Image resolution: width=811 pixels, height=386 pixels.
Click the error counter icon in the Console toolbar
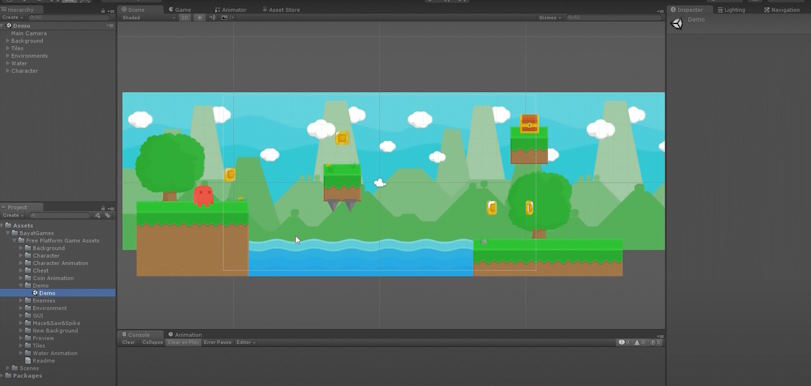click(654, 342)
